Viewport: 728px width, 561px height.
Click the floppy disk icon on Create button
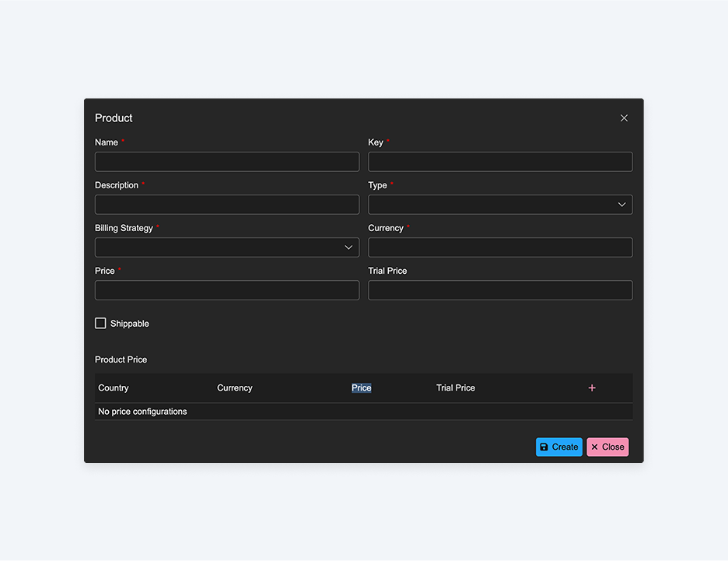pyautogui.click(x=544, y=447)
